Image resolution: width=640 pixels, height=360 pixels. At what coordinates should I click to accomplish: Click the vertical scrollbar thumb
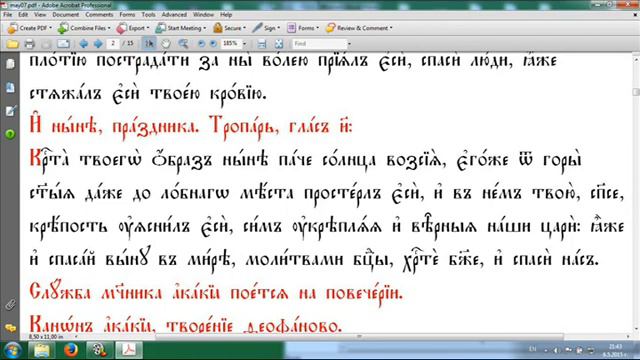click(x=636, y=92)
